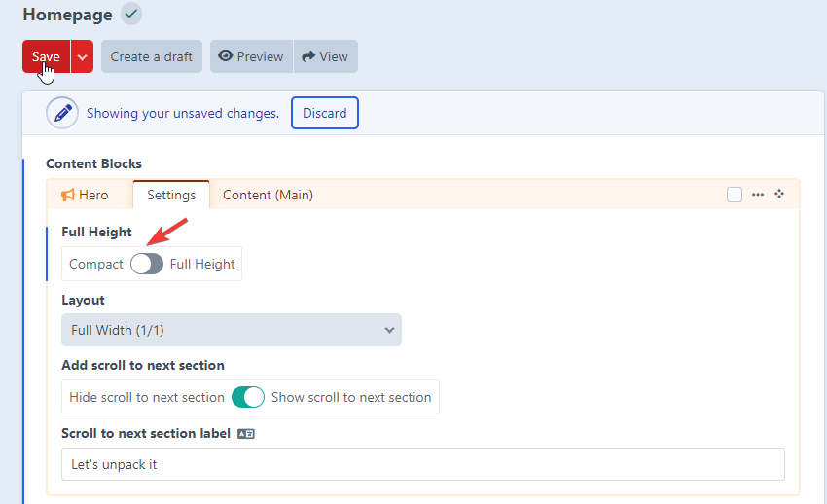This screenshot has height=504, width=827.
Task: Open the block actions ellipsis menu
Action: 759,195
